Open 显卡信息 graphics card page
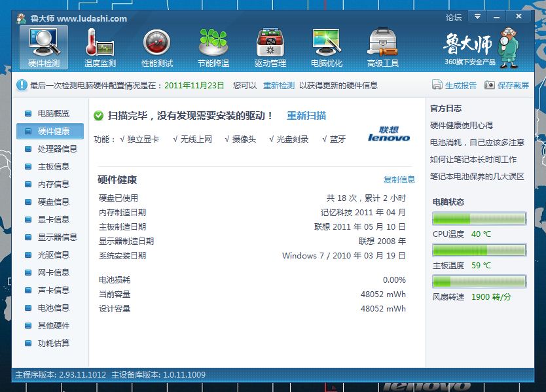The image size is (546, 392). click(x=50, y=220)
